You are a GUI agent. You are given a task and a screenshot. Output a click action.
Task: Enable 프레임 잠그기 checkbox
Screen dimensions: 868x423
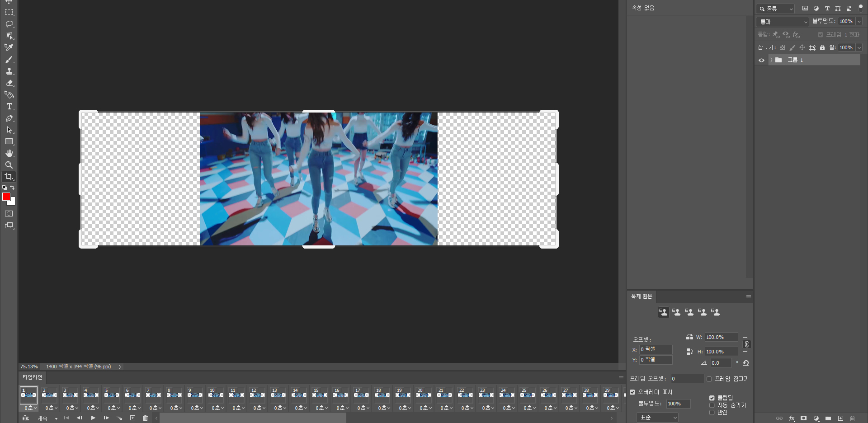pyautogui.click(x=709, y=379)
